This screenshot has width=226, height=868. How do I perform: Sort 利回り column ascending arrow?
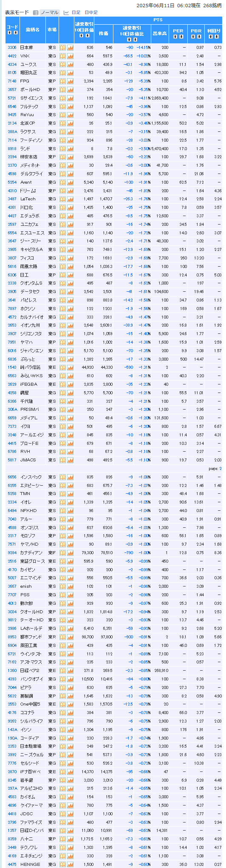tap(211, 36)
